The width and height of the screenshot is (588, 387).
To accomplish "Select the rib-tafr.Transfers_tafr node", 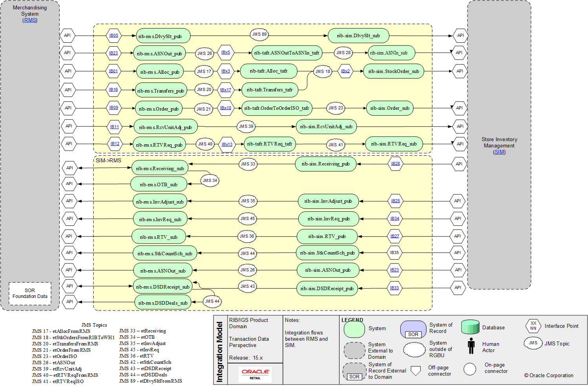I will (270, 90).
